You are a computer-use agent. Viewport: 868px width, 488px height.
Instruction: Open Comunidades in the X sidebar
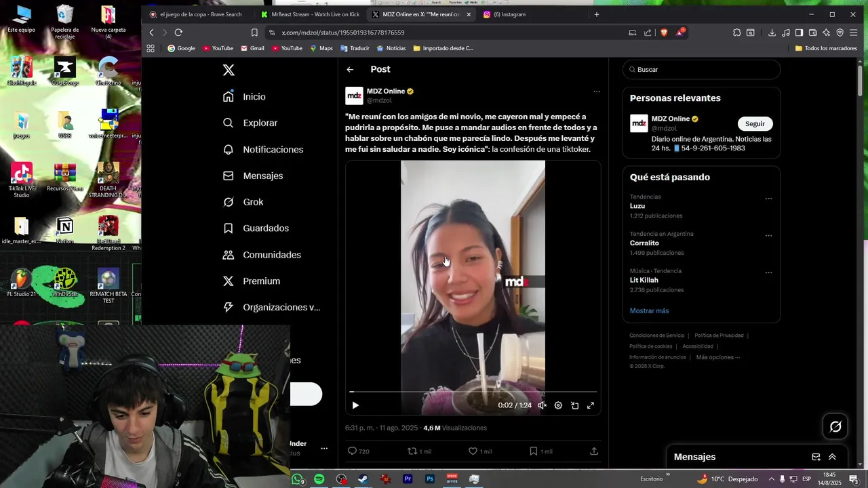pyautogui.click(x=262, y=255)
